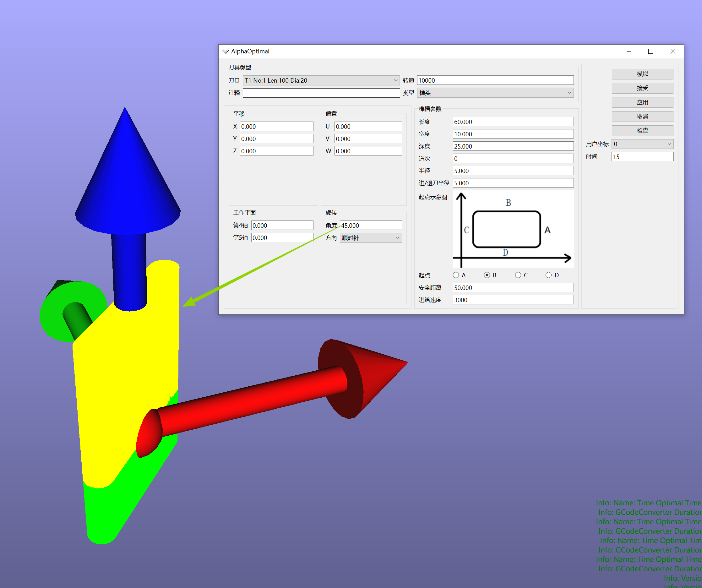Maximize the AlphaOptimal dialog window
The width and height of the screenshot is (702, 588).
click(650, 51)
